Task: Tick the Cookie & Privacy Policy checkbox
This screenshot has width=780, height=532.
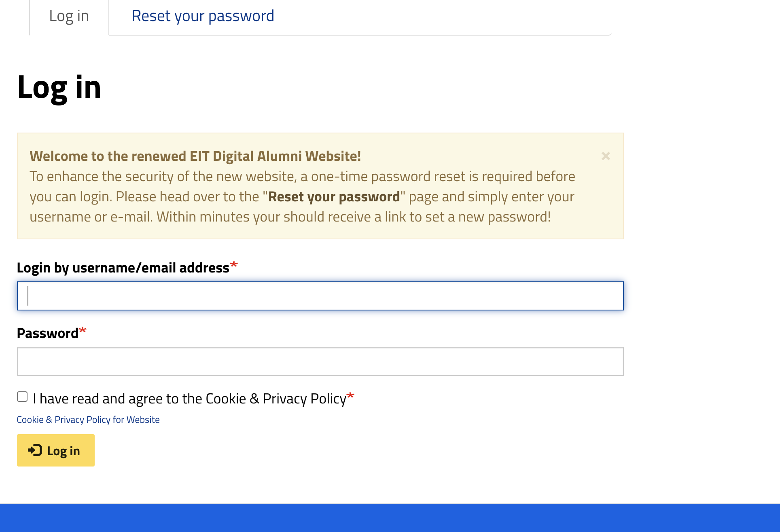Action: click(22, 397)
